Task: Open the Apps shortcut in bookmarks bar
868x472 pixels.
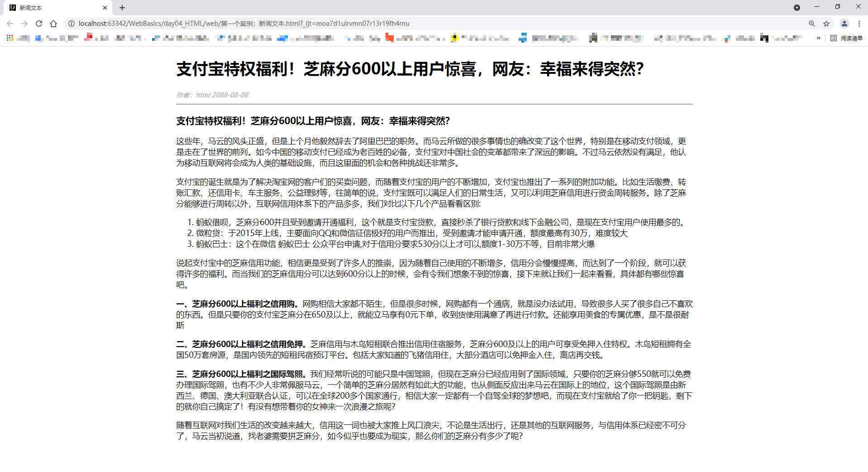Action: pos(10,38)
